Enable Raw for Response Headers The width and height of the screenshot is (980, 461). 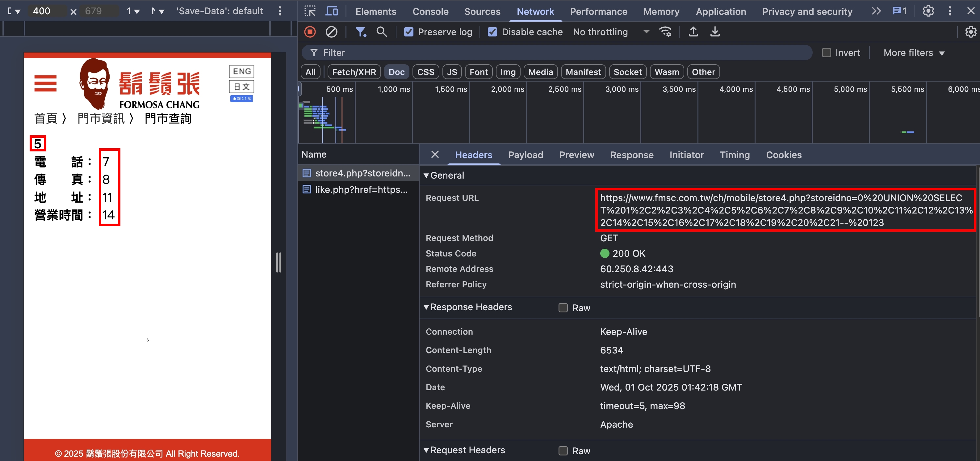click(563, 307)
